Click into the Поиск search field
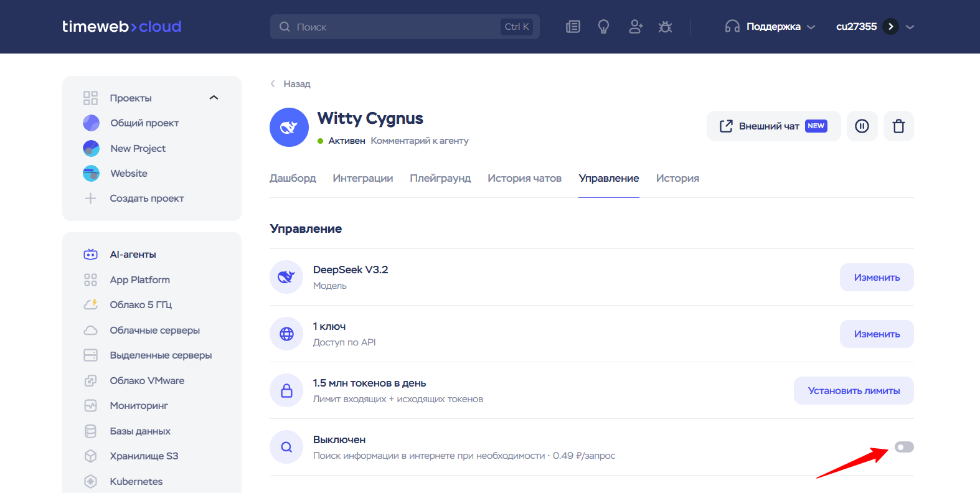The image size is (980, 493). click(405, 27)
